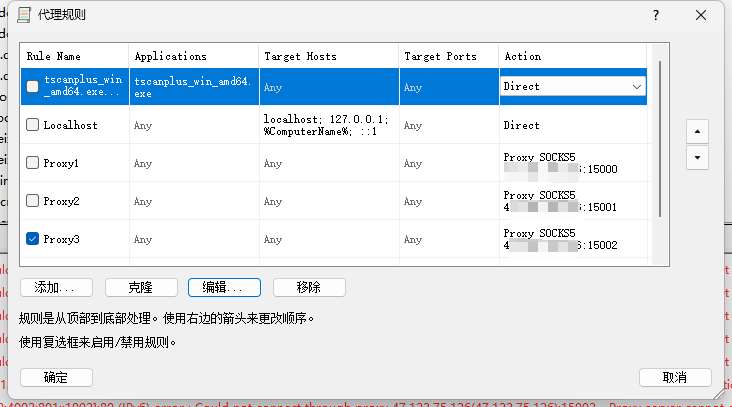
Task: Open help with the question mark
Action: point(656,15)
